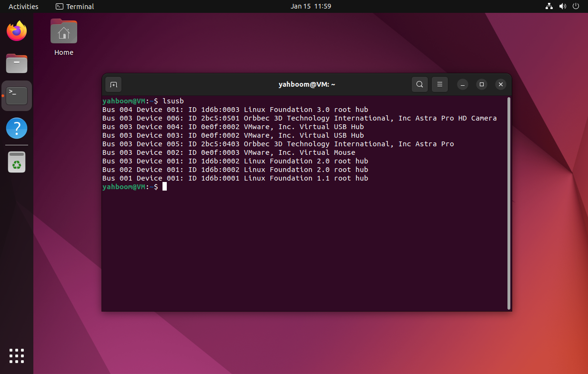Image resolution: width=588 pixels, height=374 pixels.
Task: Click the Device 005 Astra Pro line
Action: (278, 144)
